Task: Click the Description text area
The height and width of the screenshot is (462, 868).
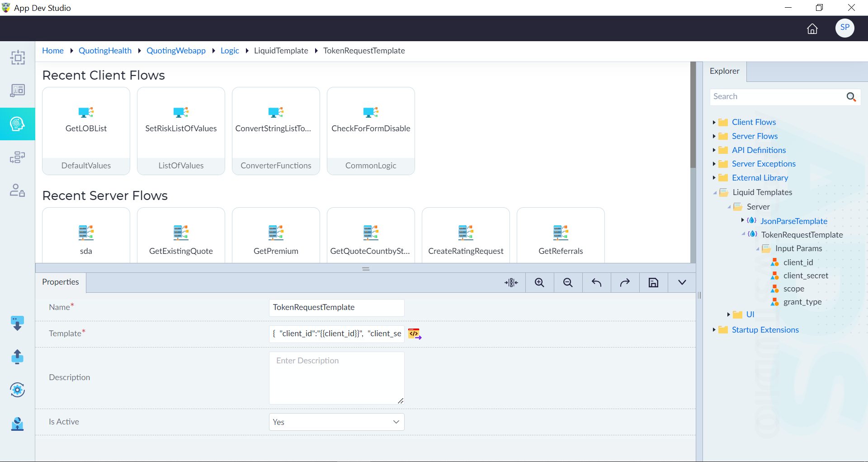Action: (x=336, y=378)
